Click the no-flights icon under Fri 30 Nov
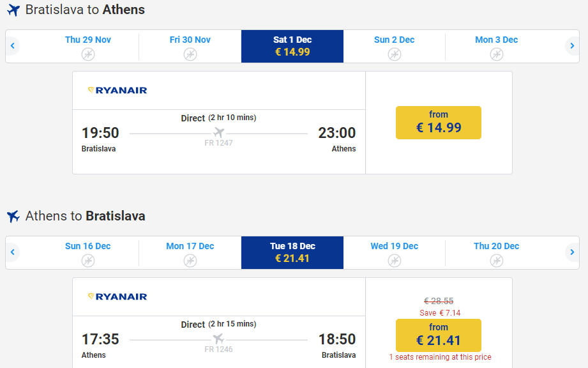The width and height of the screenshot is (588, 368). [190, 54]
